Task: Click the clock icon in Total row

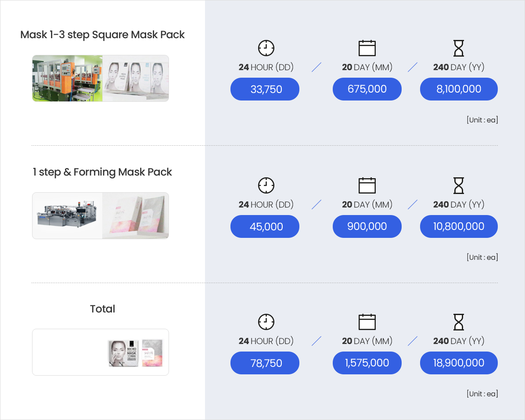Action: click(x=266, y=322)
